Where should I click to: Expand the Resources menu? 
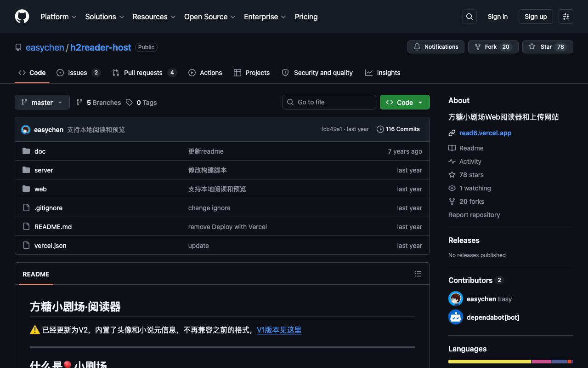tap(154, 17)
